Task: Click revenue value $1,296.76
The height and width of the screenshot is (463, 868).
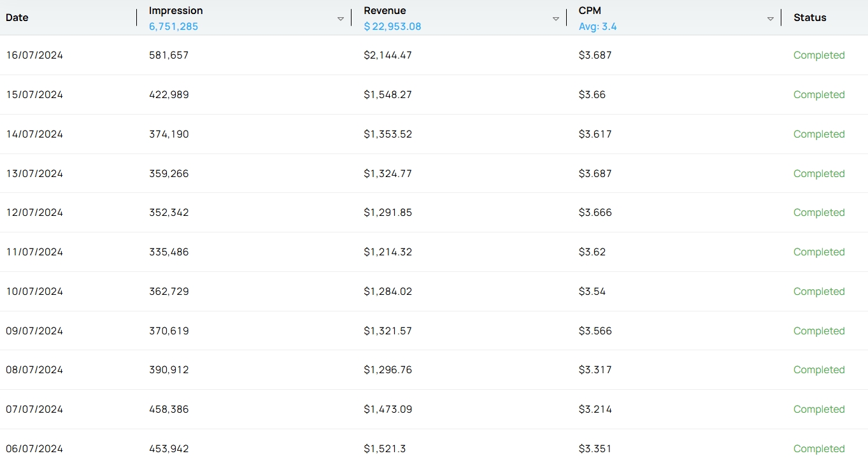Action: tap(387, 370)
